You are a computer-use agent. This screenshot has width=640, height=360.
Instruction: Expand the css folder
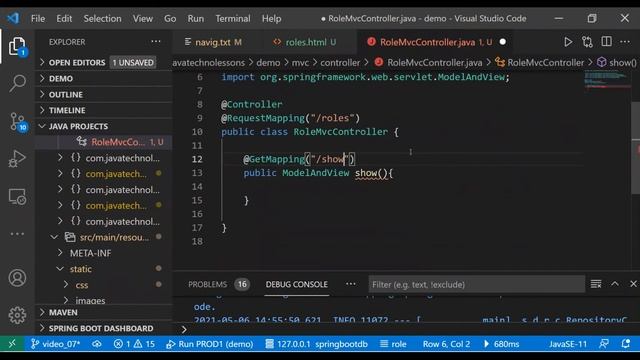[x=104, y=285]
